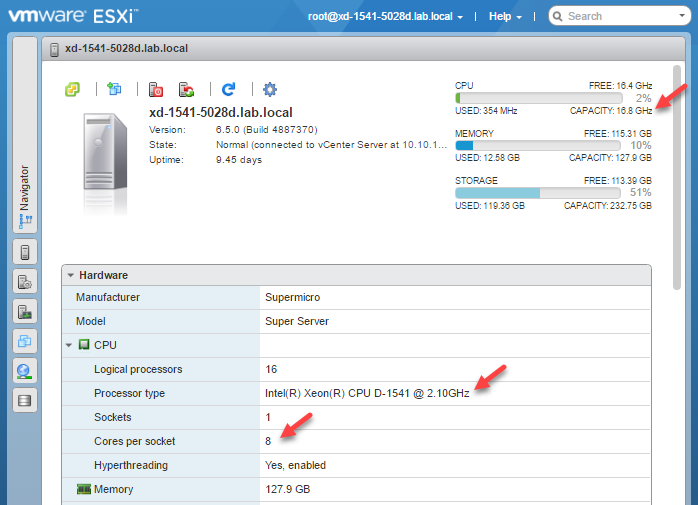
Task: Click the search magnifier icon
Action: pyautogui.click(x=557, y=16)
